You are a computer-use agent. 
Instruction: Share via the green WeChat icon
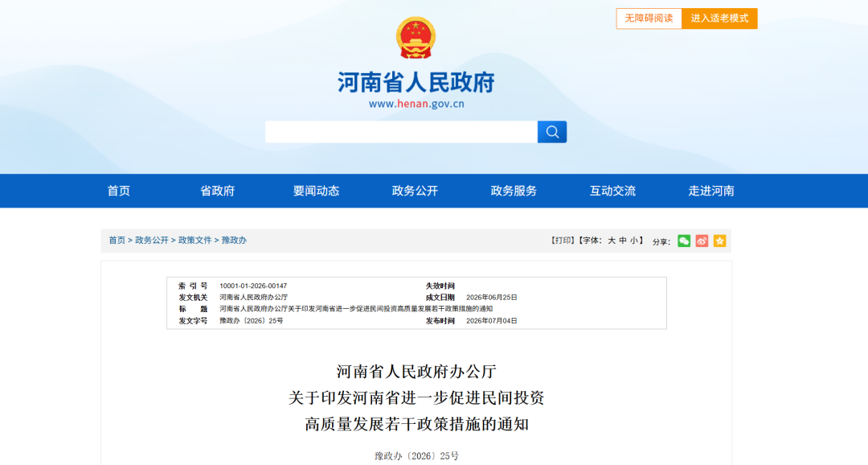click(684, 241)
